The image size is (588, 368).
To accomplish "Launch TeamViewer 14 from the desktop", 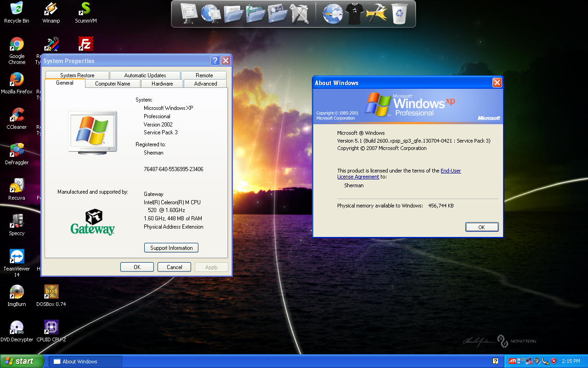I will (17, 257).
